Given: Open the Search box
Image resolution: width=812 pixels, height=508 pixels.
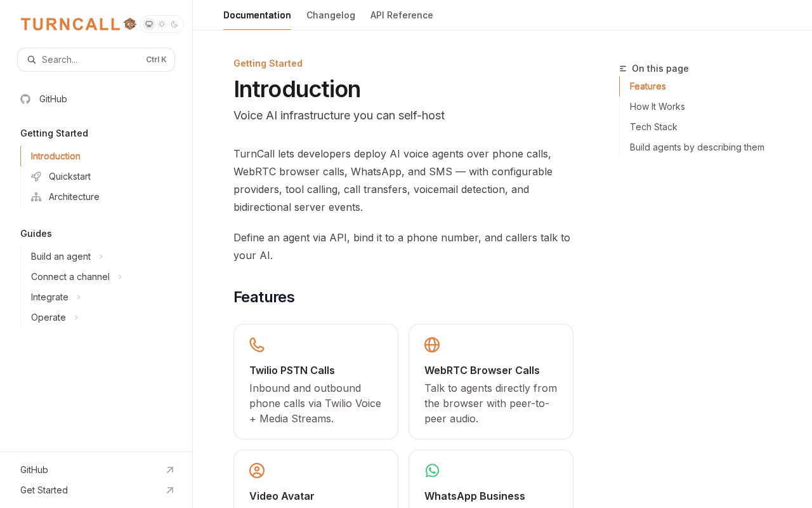Looking at the screenshot, I should point(96,60).
